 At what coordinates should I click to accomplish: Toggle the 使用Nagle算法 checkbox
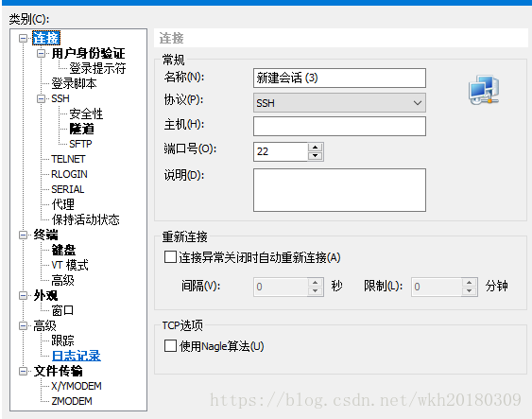[170, 345]
